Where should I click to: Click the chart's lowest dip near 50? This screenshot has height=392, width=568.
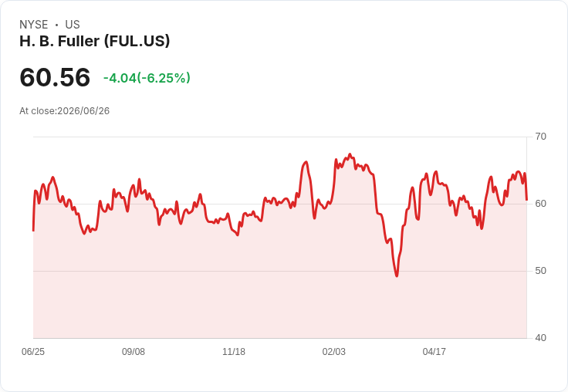click(x=397, y=275)
